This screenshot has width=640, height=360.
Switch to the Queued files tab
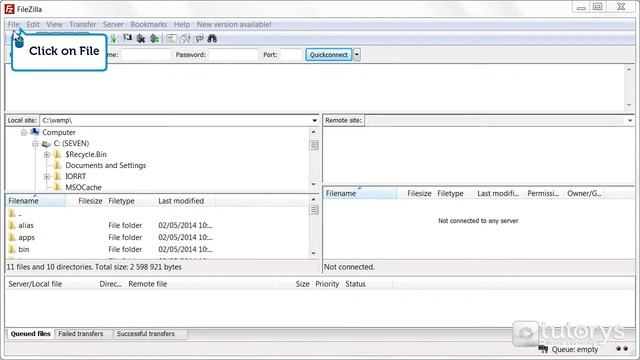(31, 334)
